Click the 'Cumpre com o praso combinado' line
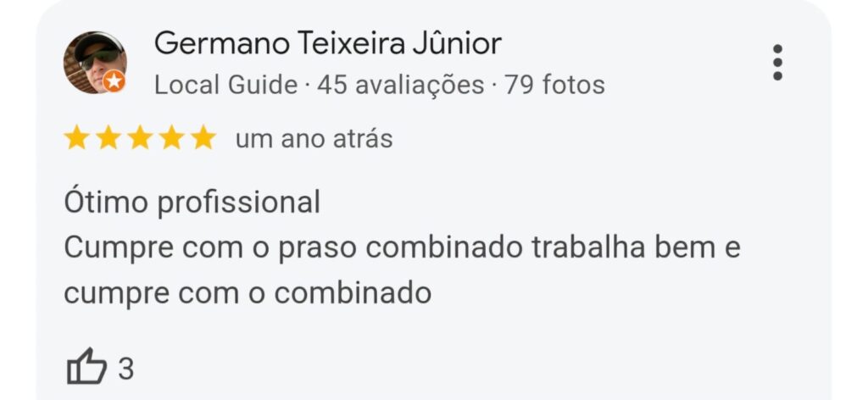The image size is (868, 400). point(402,247)
